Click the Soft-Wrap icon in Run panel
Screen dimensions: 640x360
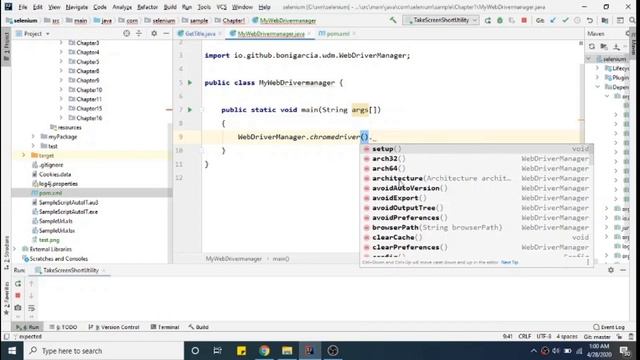(x=31, y=308)
